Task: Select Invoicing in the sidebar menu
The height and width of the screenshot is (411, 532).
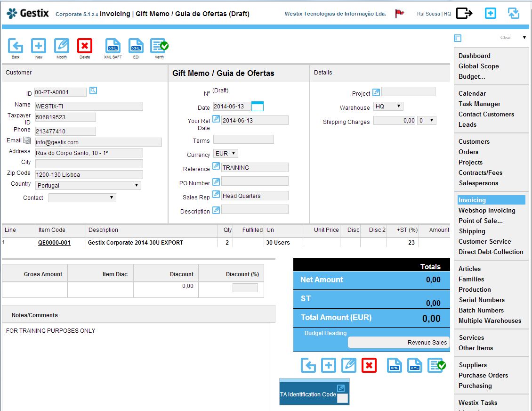Action: pyautogui.click(x=492, y=200)
